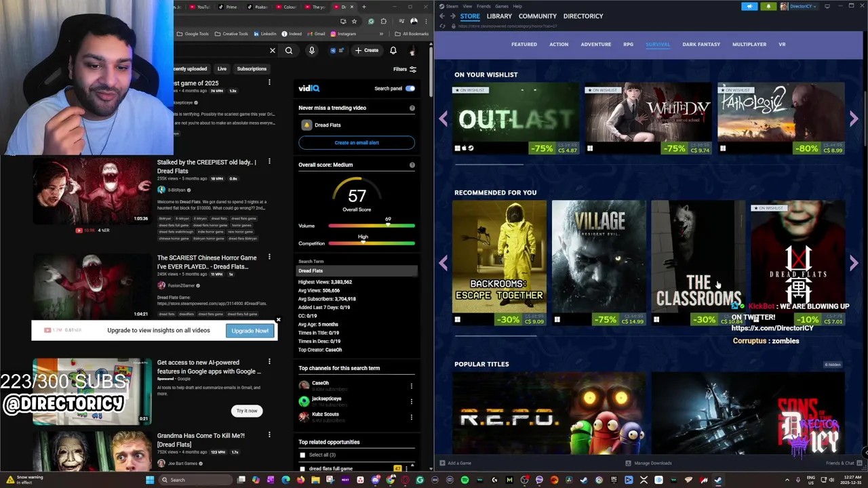Click Try it now on the Google ad
The image size is (868, 488).
(x=247, y=411)
